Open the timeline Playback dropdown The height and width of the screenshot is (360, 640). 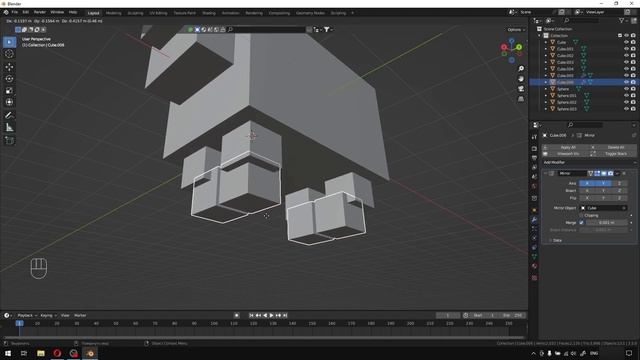(x=27, y=315)
